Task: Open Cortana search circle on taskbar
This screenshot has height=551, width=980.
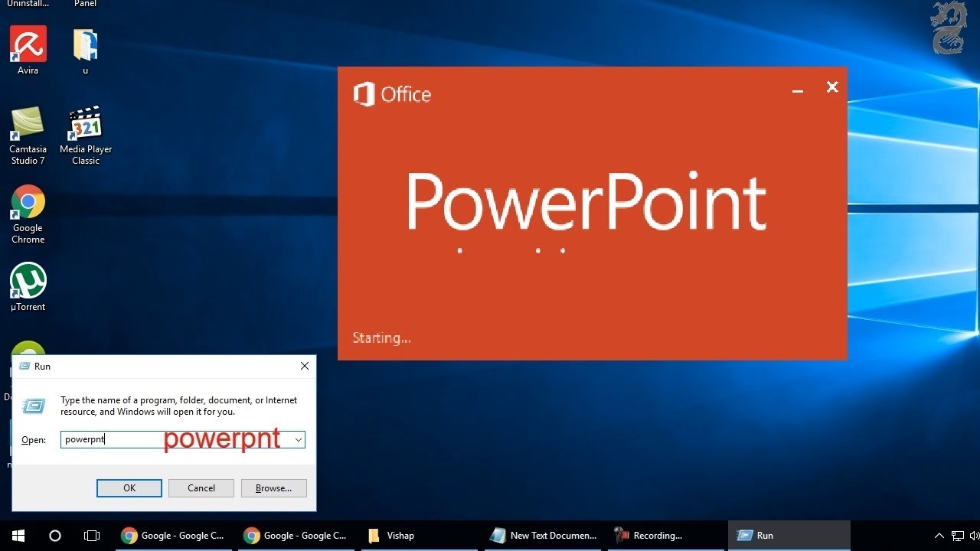Action: pyautogui.click(x=55, y=536)
